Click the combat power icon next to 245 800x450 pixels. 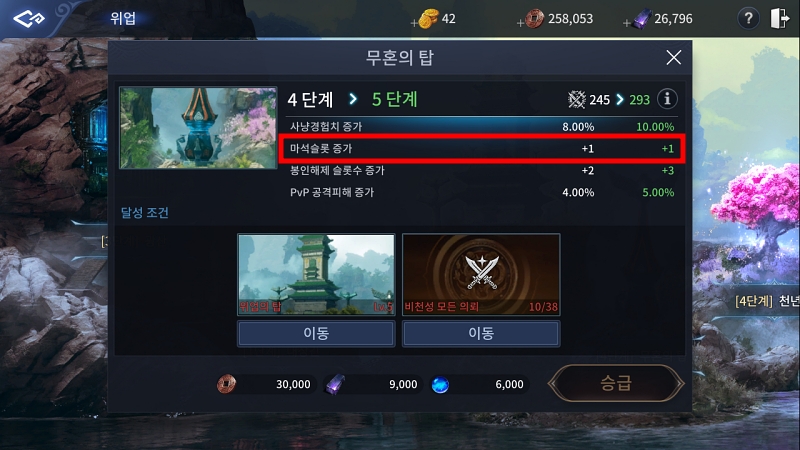[577, 99]
